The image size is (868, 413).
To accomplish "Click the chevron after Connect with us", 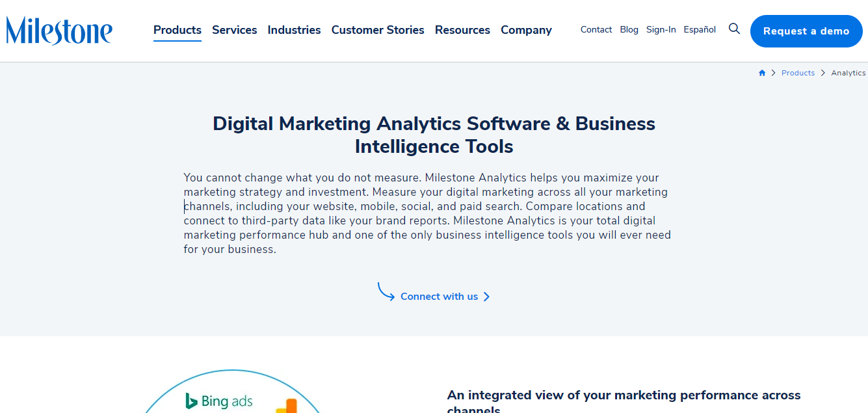I will (486, 297).
